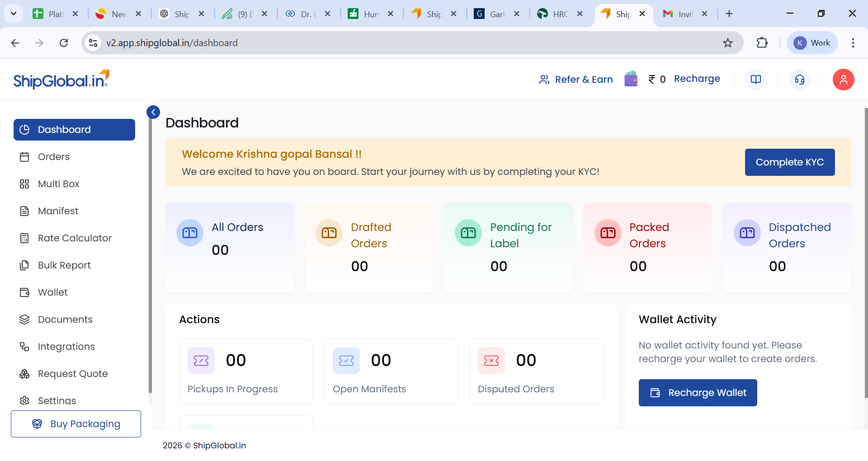Click the Manifest sidebar icon
The height and width of the screenshot is (461, 868).
pyautogui.click(x=25, y=211)
